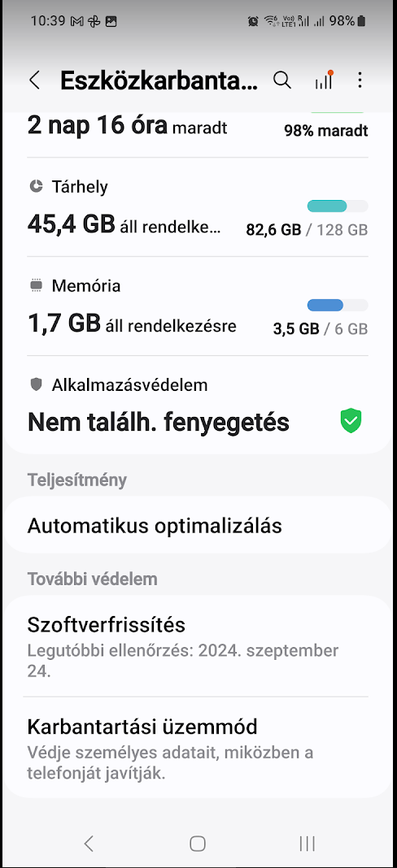Tap the Android back navigation button
Viewport: 397px width, 868px height.
tap(89, 843)
